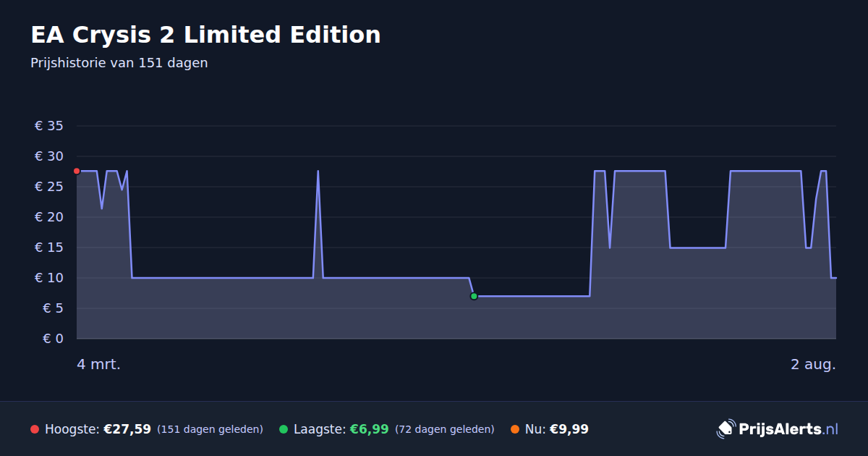Image resolution: width=868 pixels, height=456 pixels.
Task: Click the current price value €9,99
Action: pos(569,429)
